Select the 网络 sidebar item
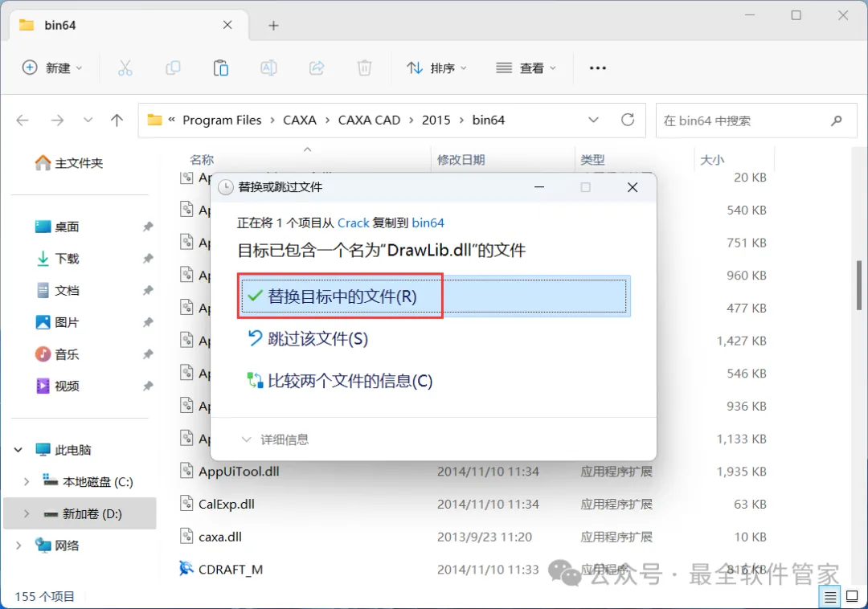This screenshot has height=609, width=868. click(57, 546)
